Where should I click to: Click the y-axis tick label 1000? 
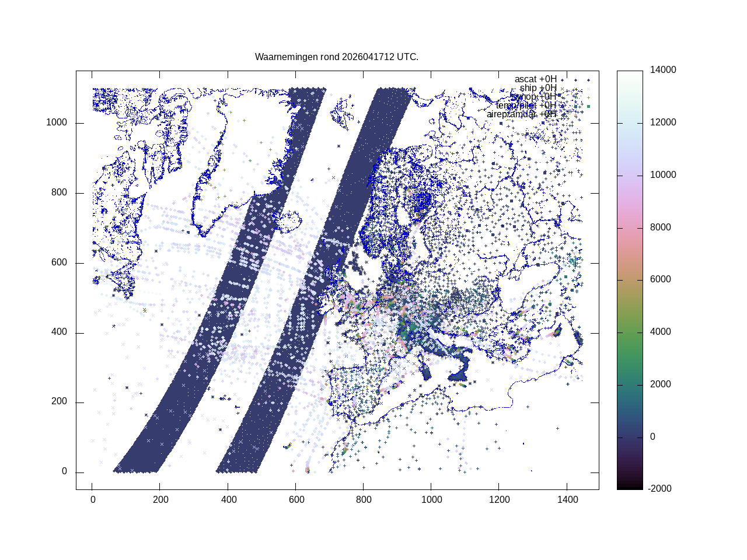coord(57,123)
